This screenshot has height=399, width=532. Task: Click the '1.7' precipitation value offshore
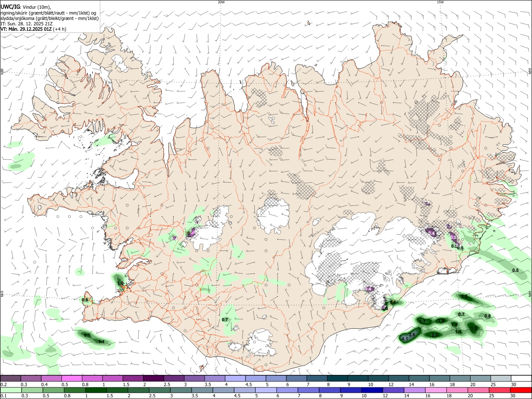(423, 322)
